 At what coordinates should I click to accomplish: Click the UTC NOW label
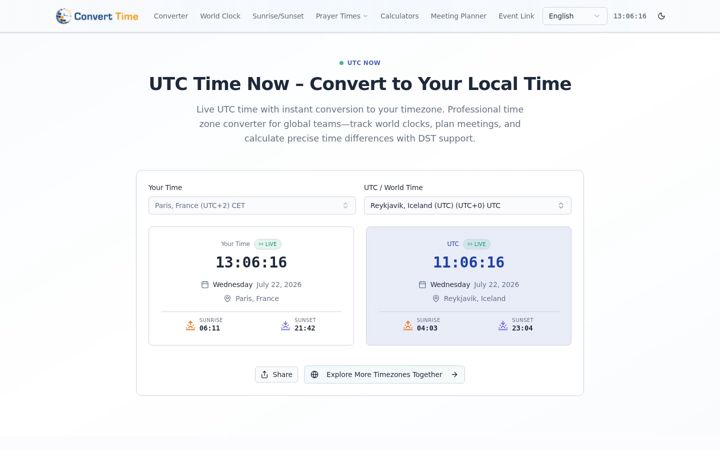pos(364,63)
